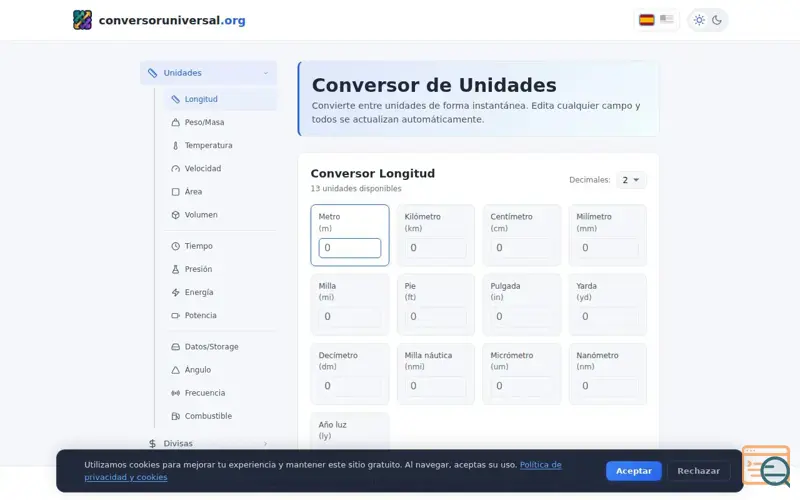The width and height of the screenshot is (800, 500).
Task: Click the Combustible fuel pump icon
Action: click(x=176, y=416)
